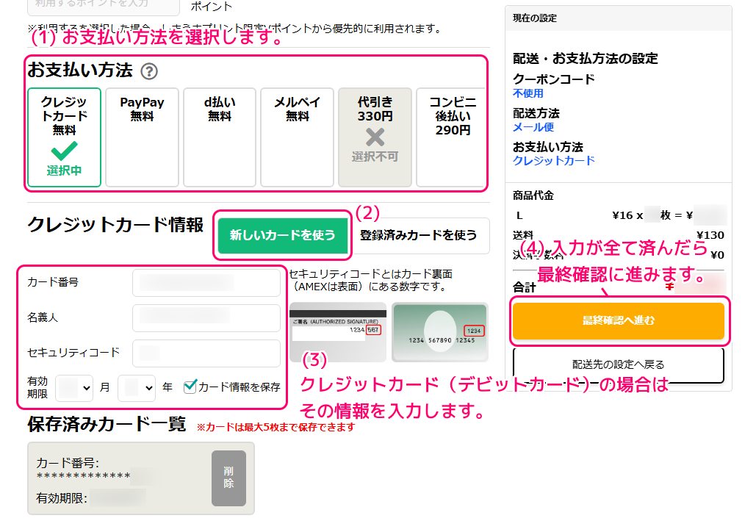The height and width of the screenshot is (532, 756).
Task: Switch to 新しいカードを使う tab
Action: [x=282, y=235]
